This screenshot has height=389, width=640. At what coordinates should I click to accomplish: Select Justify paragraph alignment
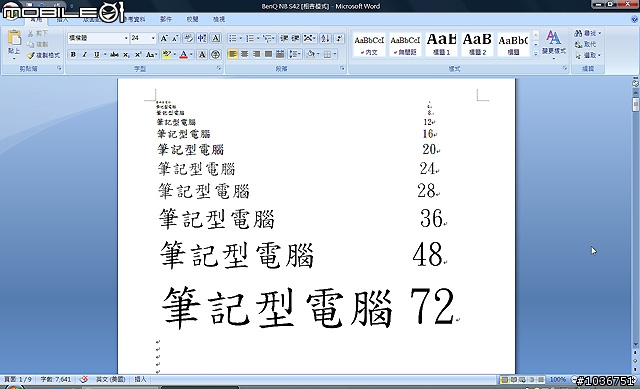(x=268, y=54)
